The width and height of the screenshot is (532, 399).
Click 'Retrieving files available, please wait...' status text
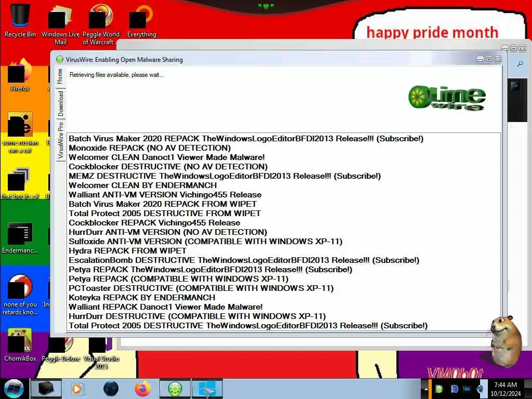point(116,75)
